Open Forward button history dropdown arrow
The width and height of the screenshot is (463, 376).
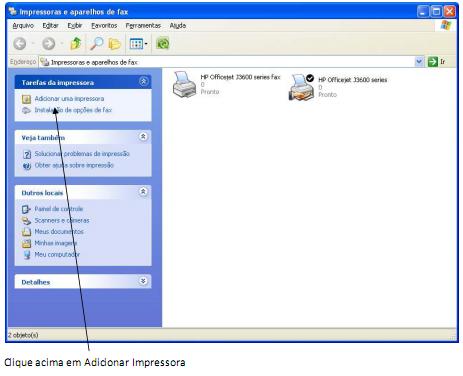click(62, 44)
